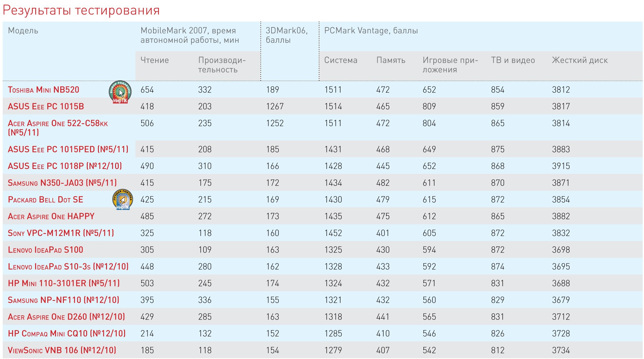
Task: Select the 'Память' column header
Action: point(391,60)
